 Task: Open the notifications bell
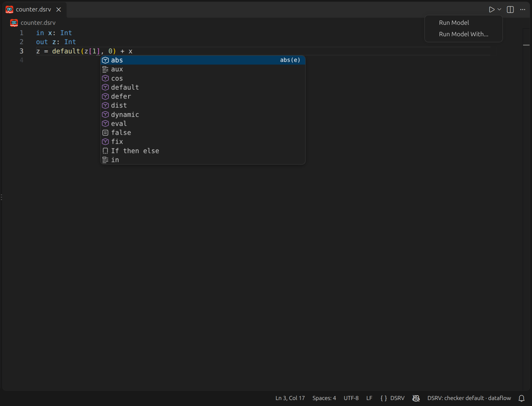pyautogui.click(x=521, y=398)
